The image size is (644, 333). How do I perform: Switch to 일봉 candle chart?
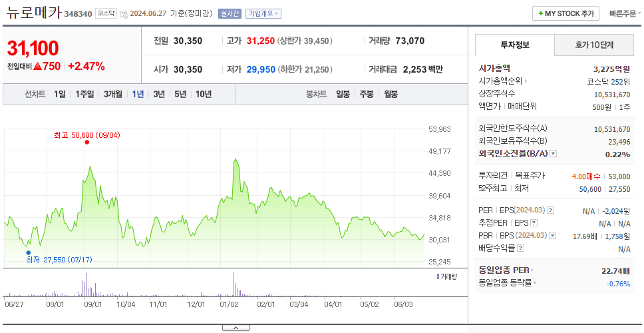343,94
